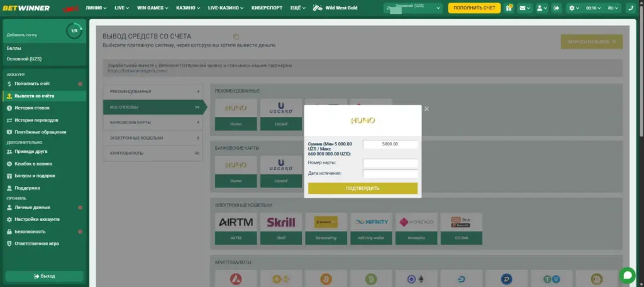Viewport: 644px width, 287px height.
Task: Choose Humo under Рекомендованные
Action: click(236, 115)
